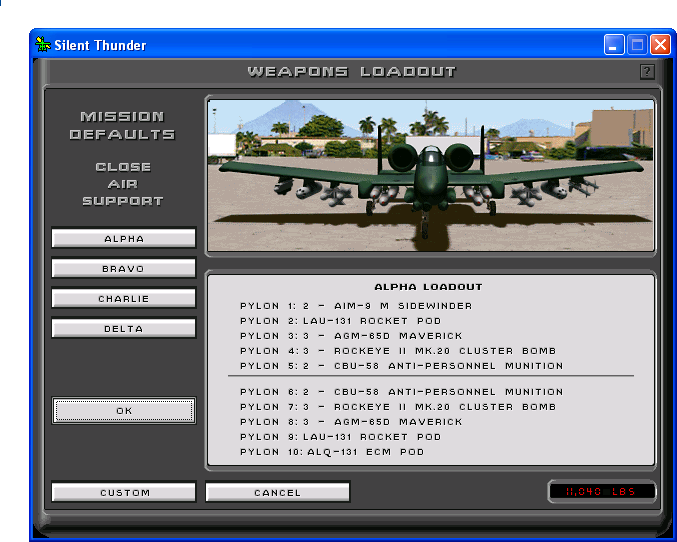This screenshot has width=677, height=542.
Task: Click the Weapons Loadout header title
Action: pos(351,72)
